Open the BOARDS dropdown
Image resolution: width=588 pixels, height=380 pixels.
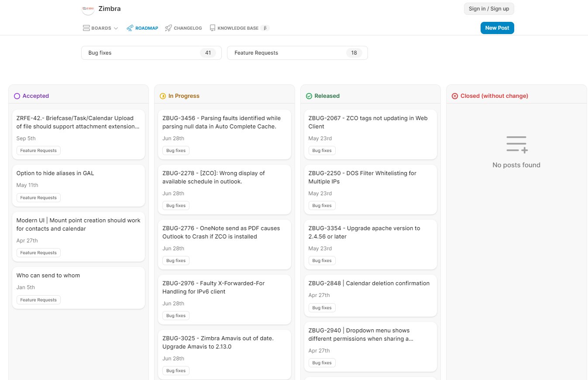coord(101,28)
